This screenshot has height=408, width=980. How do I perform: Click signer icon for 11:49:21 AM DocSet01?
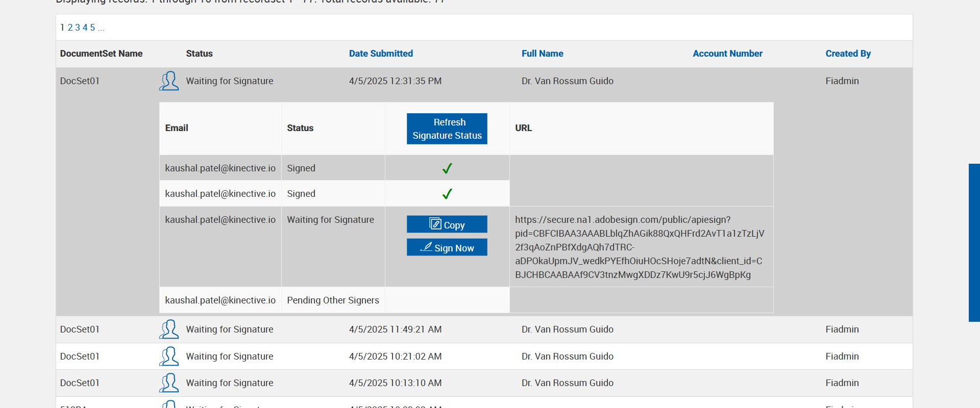pos(169,329)
